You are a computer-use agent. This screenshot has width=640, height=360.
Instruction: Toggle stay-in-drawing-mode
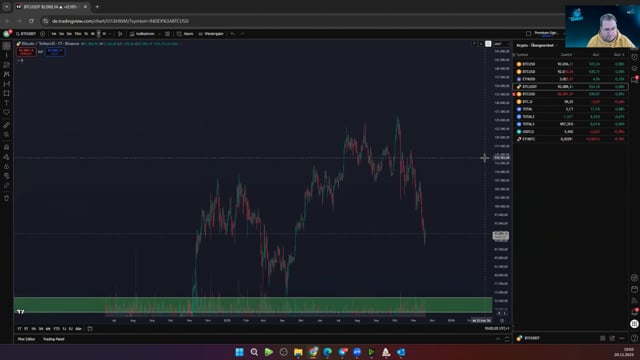(x=7, y=157)
